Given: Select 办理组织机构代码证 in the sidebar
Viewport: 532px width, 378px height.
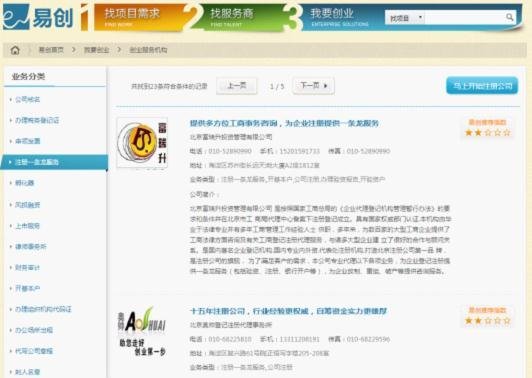Looking at the screenshot, I should click(x=43, y=309).
